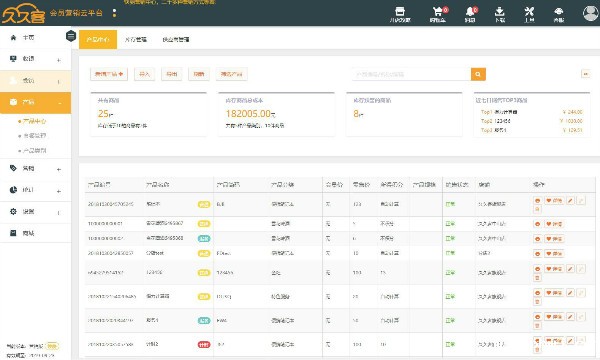Select the middle sub-item under the product menu
Image resolution: width=600 pixels, height=360 pixels.
coord(34,136)
